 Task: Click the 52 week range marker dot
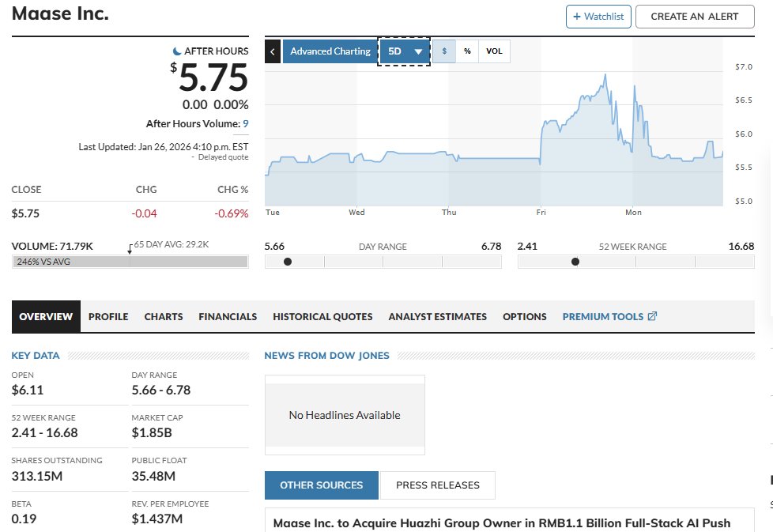click(x=575, y=262)
